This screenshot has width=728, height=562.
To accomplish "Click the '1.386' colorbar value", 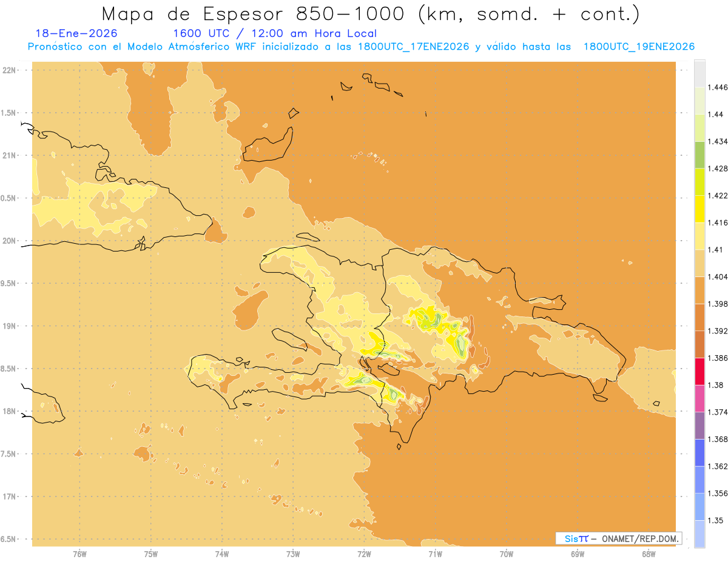I will [x=718, y=358].
